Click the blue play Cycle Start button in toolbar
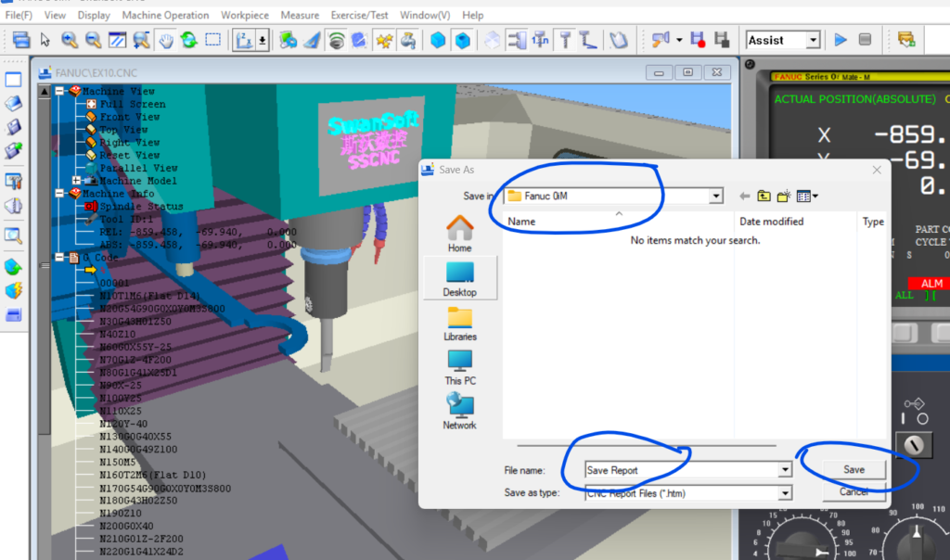The image size is (950, 560). click(841, 40)
